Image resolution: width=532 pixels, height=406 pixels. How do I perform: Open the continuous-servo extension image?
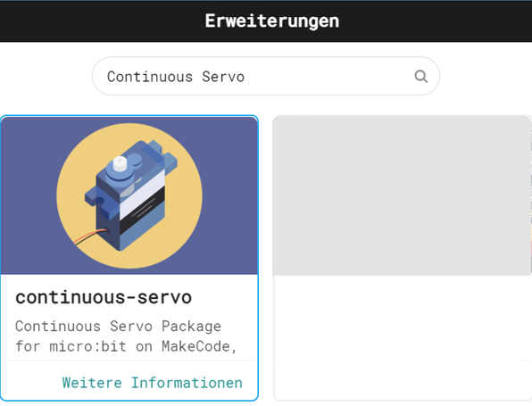coord(129,195)
